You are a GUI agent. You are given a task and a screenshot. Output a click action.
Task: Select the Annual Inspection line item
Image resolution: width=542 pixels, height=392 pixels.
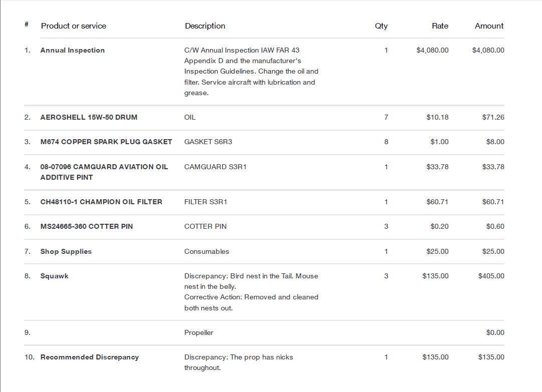coord(72,50)
